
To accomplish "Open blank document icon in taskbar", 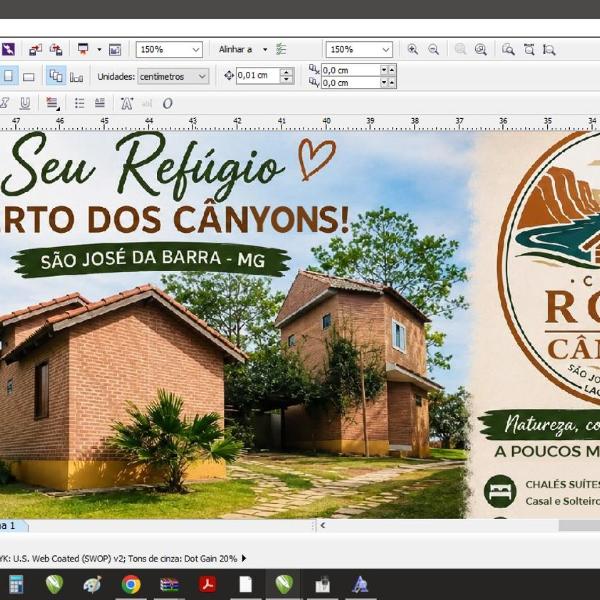I will point(245,584).
